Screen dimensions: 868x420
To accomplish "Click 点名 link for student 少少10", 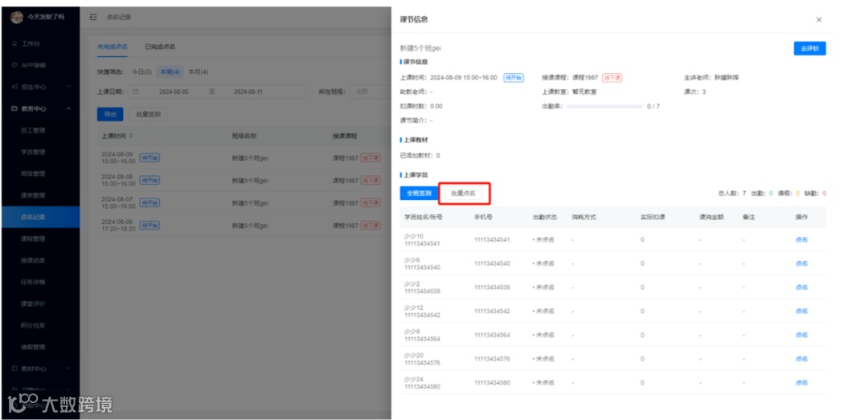I will 801,239.
